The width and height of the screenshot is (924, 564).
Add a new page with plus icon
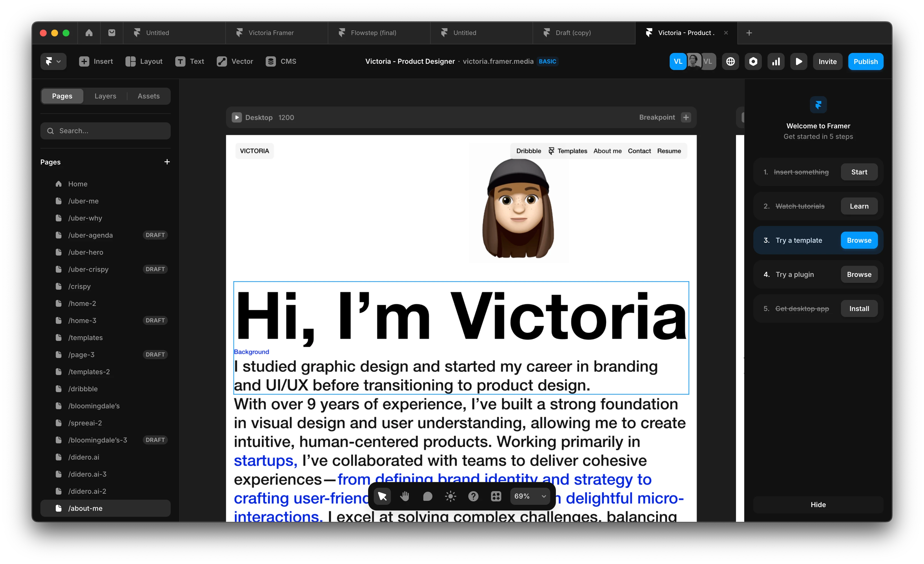click(x=167, y=162)
